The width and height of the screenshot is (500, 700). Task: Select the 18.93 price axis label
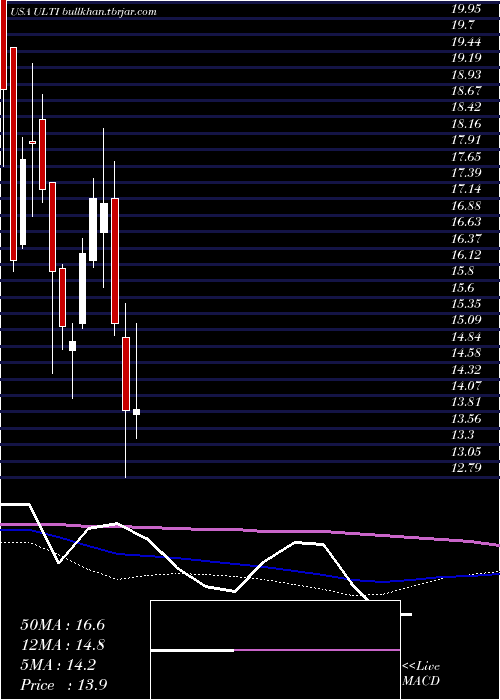(x=466, y=75)
